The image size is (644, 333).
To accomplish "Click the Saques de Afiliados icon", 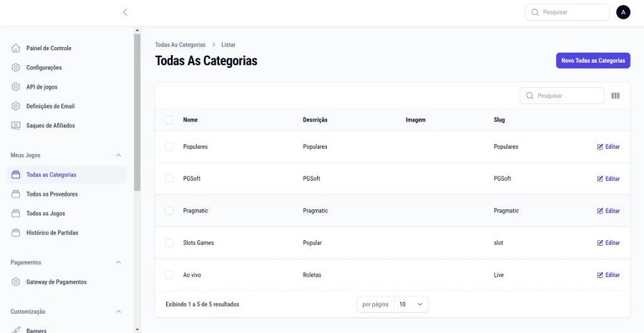I will pyautogui.click(x=16, y=126).
